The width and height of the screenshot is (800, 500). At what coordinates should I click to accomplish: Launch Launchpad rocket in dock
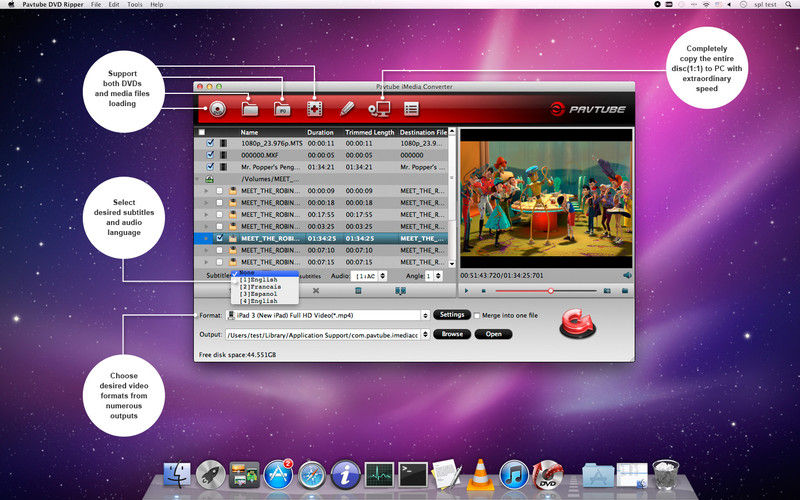210,474
